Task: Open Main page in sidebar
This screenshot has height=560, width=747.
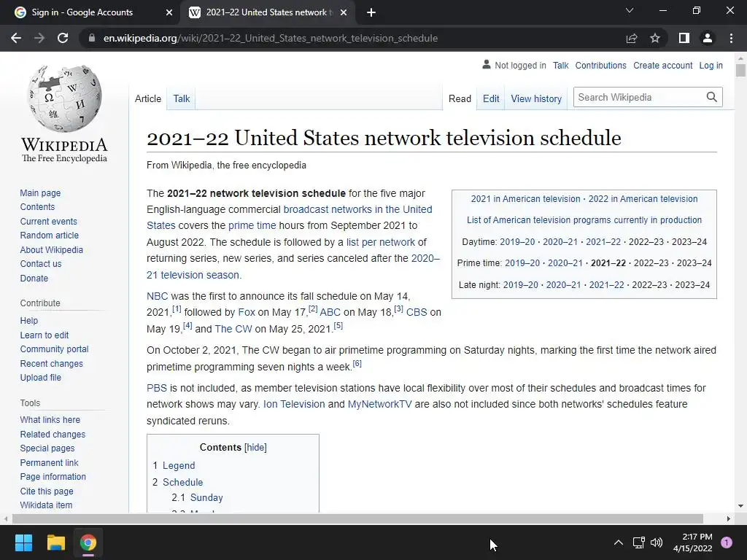Action: [x=40, y=192]
